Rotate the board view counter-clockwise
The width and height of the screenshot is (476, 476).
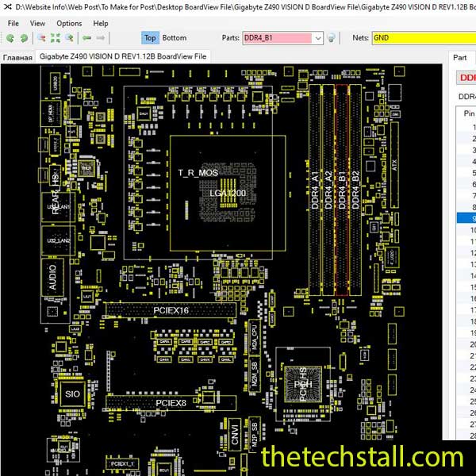click(10, 38)
